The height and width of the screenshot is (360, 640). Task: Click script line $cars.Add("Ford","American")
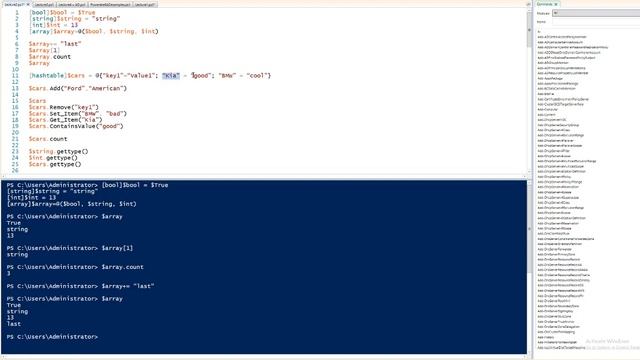pyautogui.click(x=78, y=88)
